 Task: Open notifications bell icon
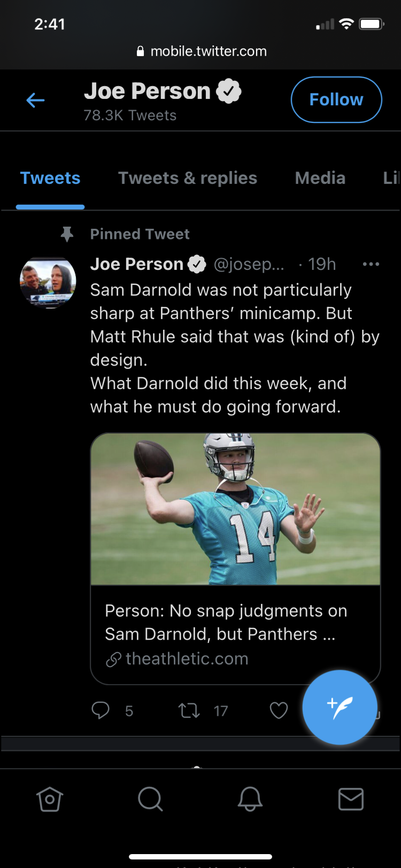(250, 800)
